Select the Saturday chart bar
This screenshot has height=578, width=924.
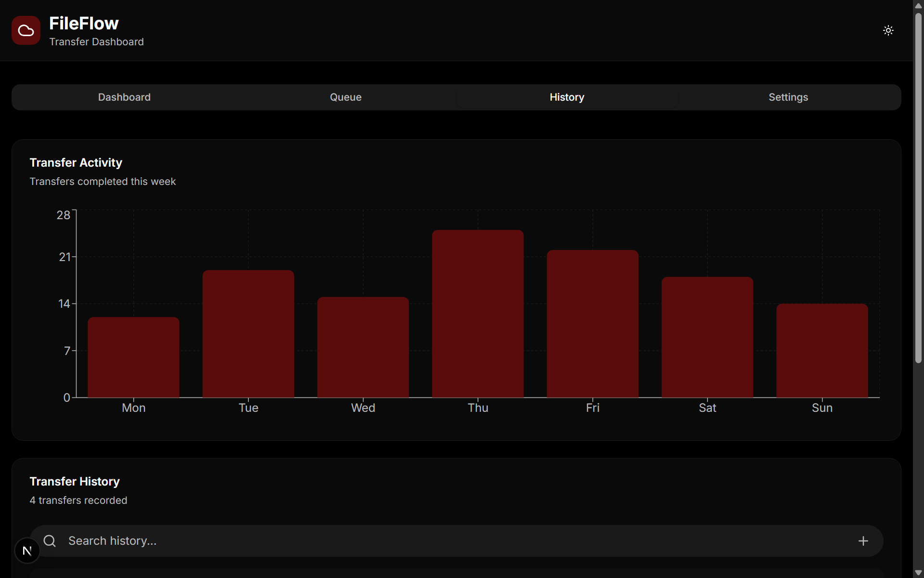click(707, 337)
